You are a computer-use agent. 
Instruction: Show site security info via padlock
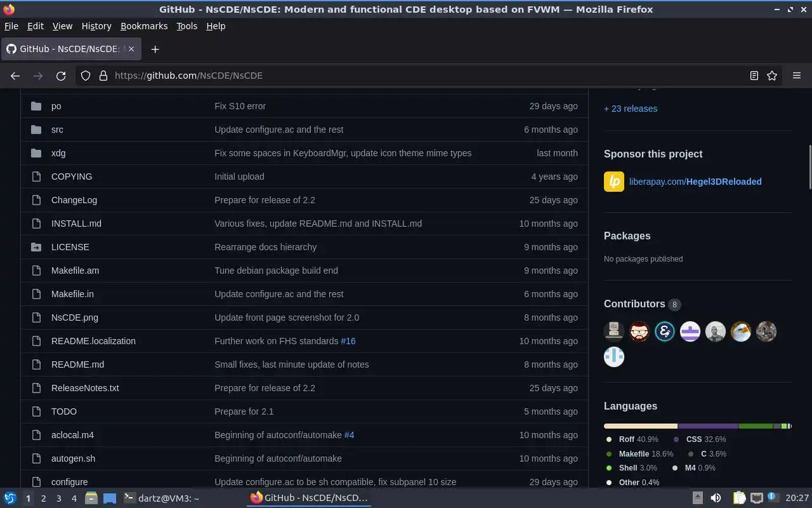tap(103, 76)
